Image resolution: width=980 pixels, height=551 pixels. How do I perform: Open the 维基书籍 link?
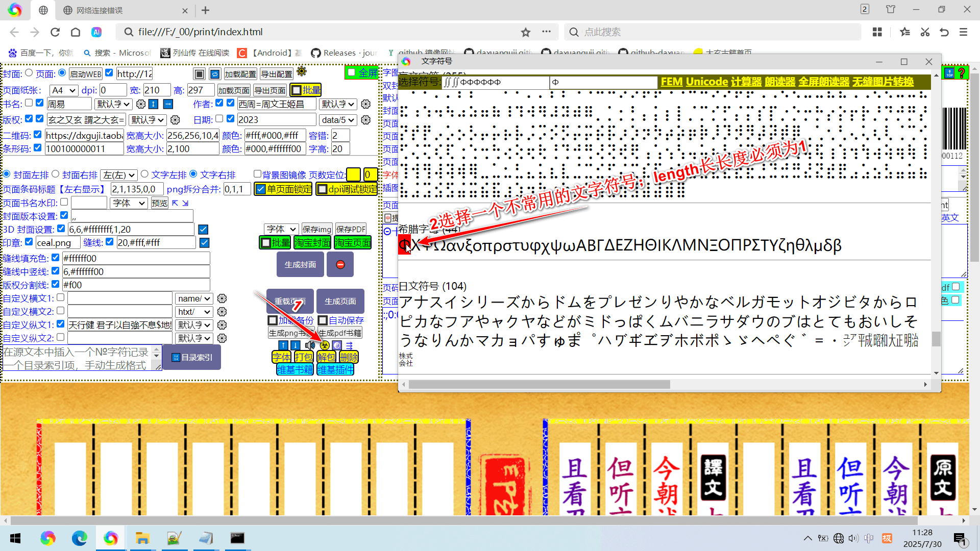295,369
